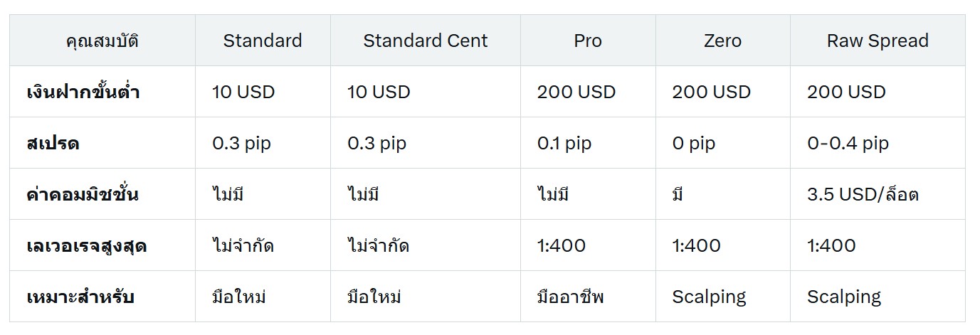Select the มืออาชีพ cell under Pro
This screenshot has width=980, height=335.
pyautogui.click(x=570, y=297)
